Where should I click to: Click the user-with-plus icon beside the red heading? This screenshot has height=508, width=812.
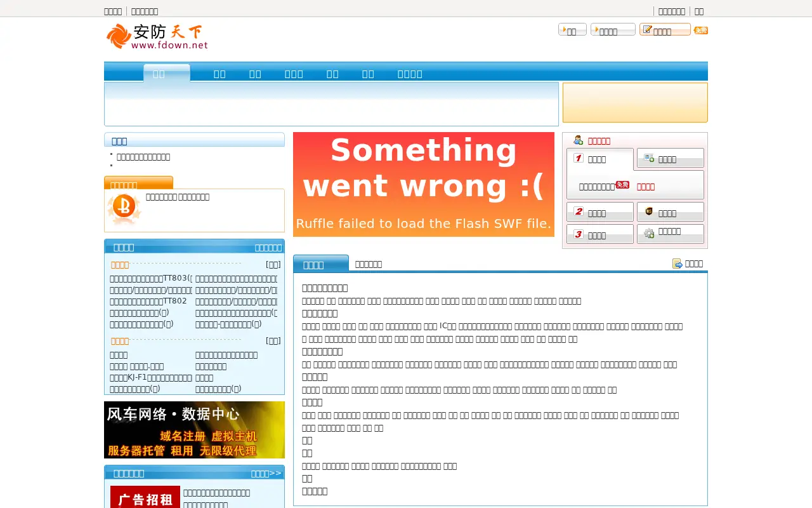point(578,140)
